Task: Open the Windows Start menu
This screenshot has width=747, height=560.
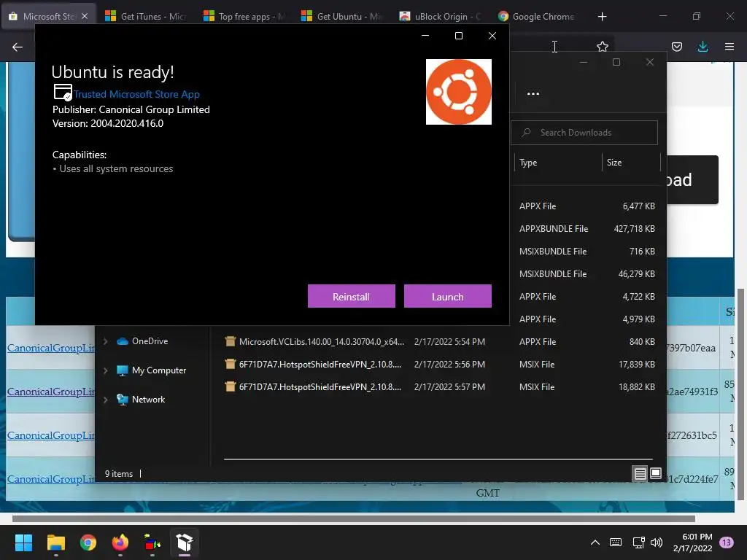Action: point(23,542)
